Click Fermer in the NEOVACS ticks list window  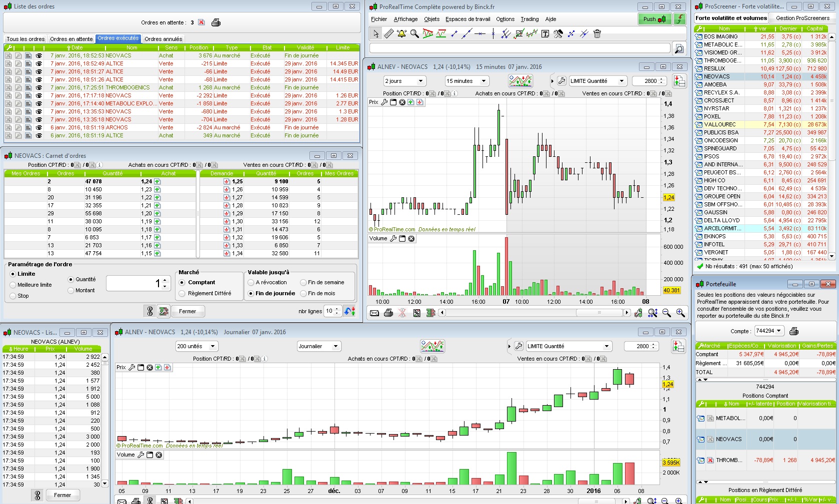point(62,495)
